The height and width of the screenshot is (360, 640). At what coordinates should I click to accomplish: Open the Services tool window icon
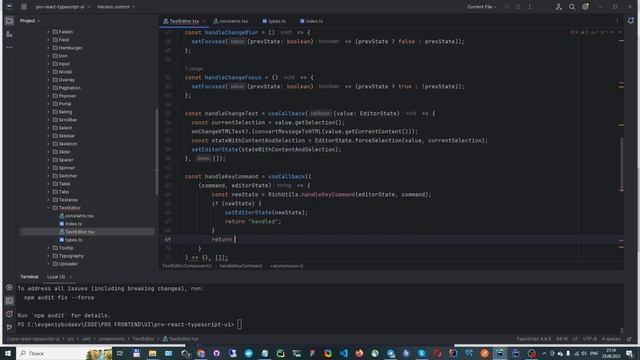[9, 287]
